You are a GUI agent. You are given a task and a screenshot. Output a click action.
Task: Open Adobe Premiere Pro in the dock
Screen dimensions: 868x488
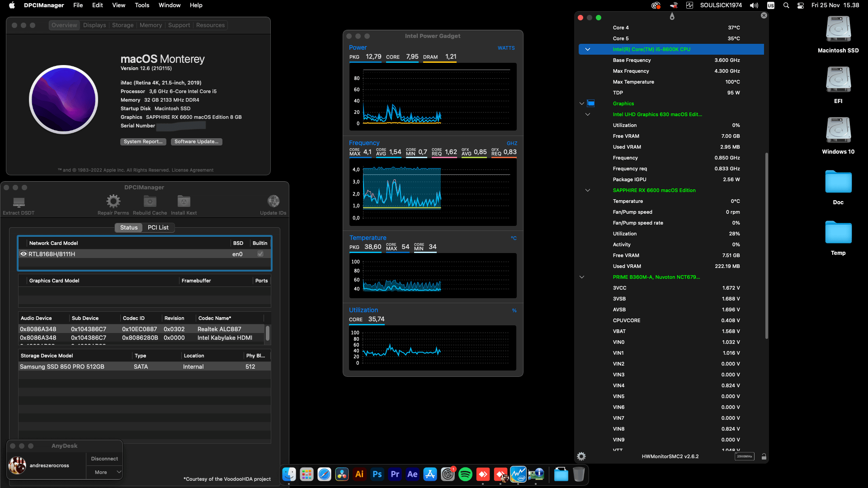tap(395, 474)
